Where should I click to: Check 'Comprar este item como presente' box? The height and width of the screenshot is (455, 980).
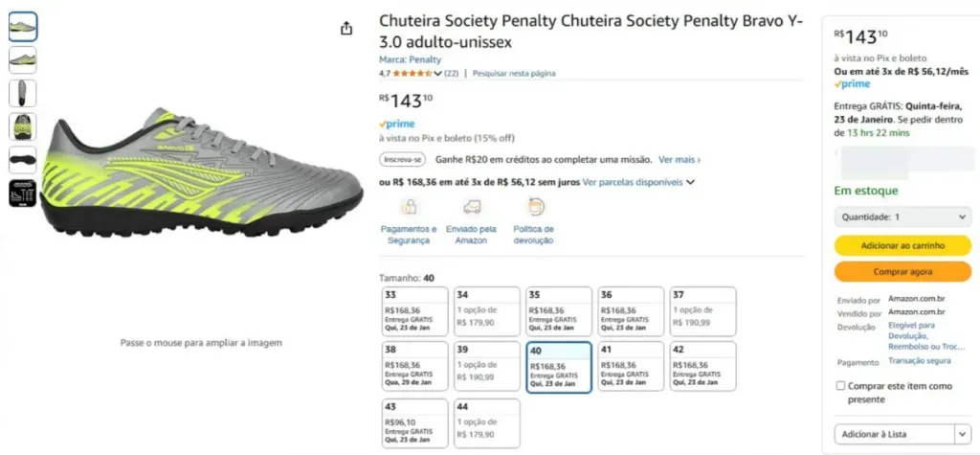[840, 386]
